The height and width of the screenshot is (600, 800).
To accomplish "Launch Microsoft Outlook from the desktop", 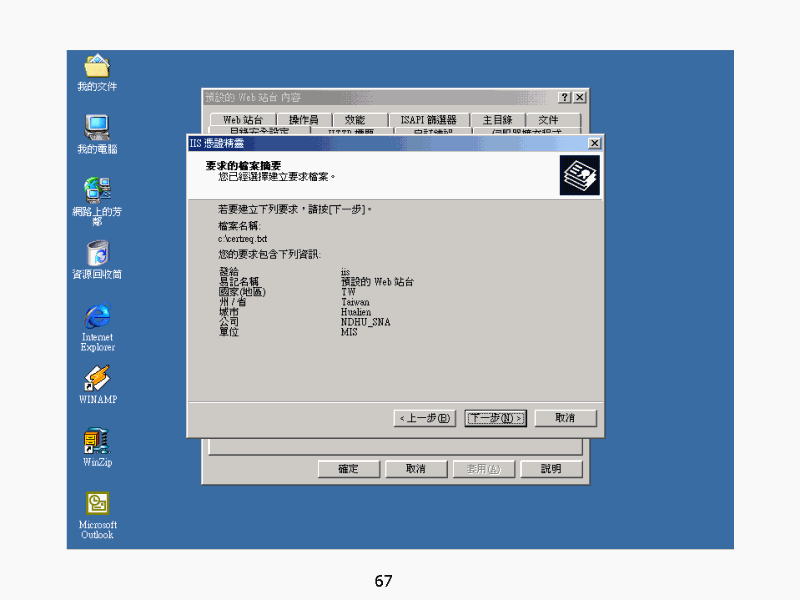I will click(x=97, y=504).
